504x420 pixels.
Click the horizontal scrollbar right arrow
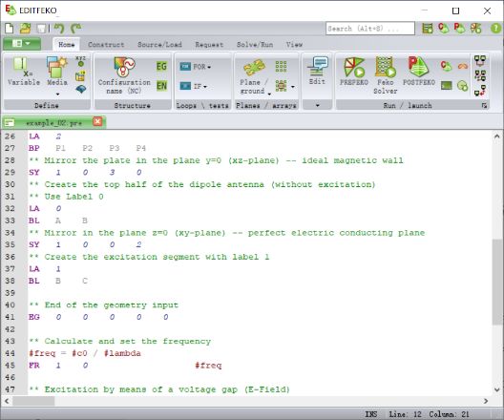(486, 401)
